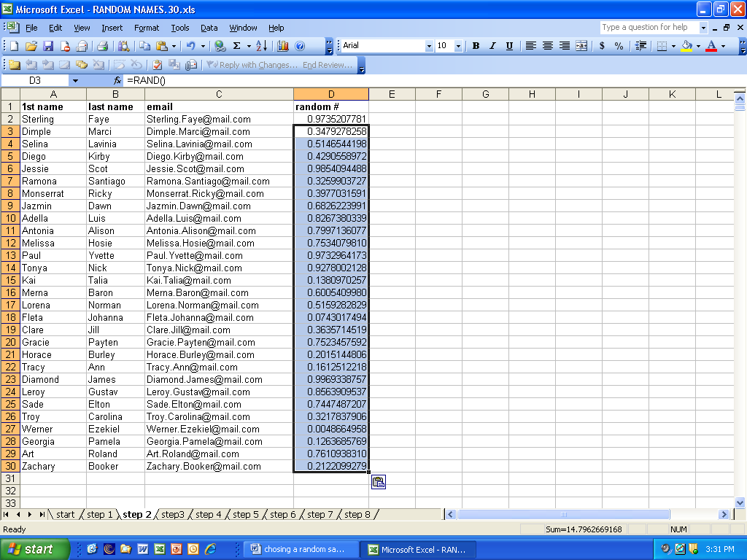Toggle Bold formatting
Screen dimensions: 747x560
coord(476,46)
